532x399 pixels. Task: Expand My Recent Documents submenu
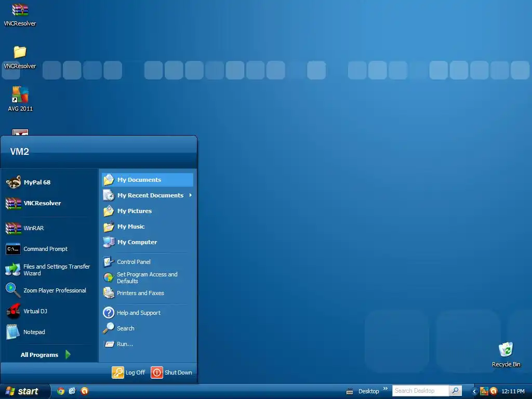pyautogui.click(x=148, y=195)
